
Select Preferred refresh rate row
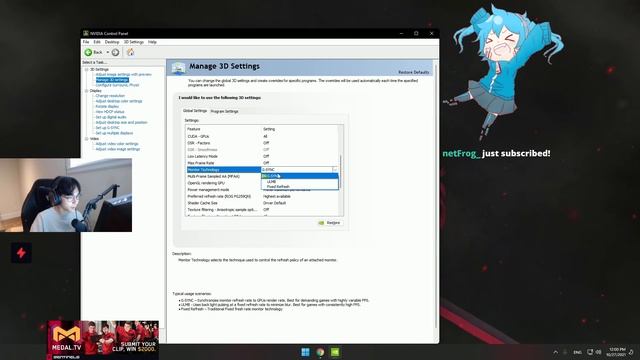[261, 196]
